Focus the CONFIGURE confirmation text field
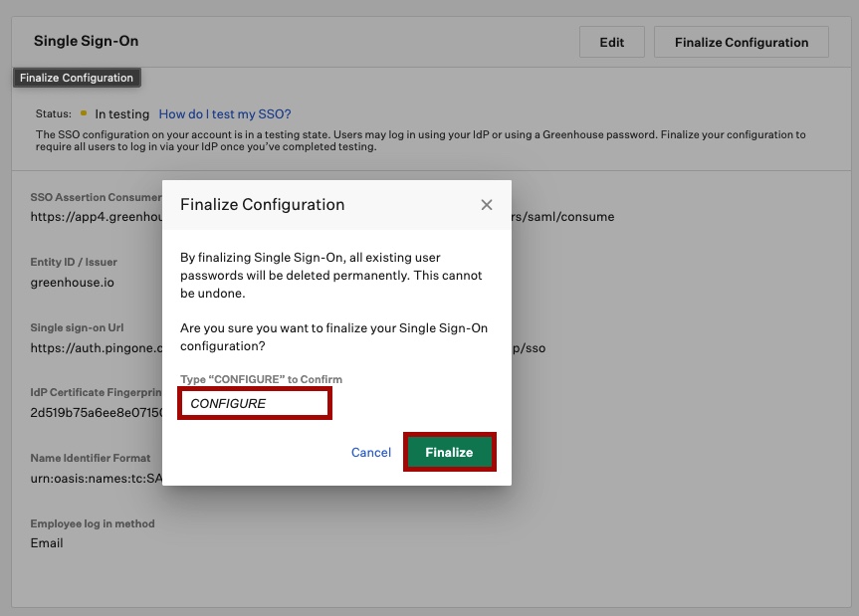859x616 pixels. [255, 404]
